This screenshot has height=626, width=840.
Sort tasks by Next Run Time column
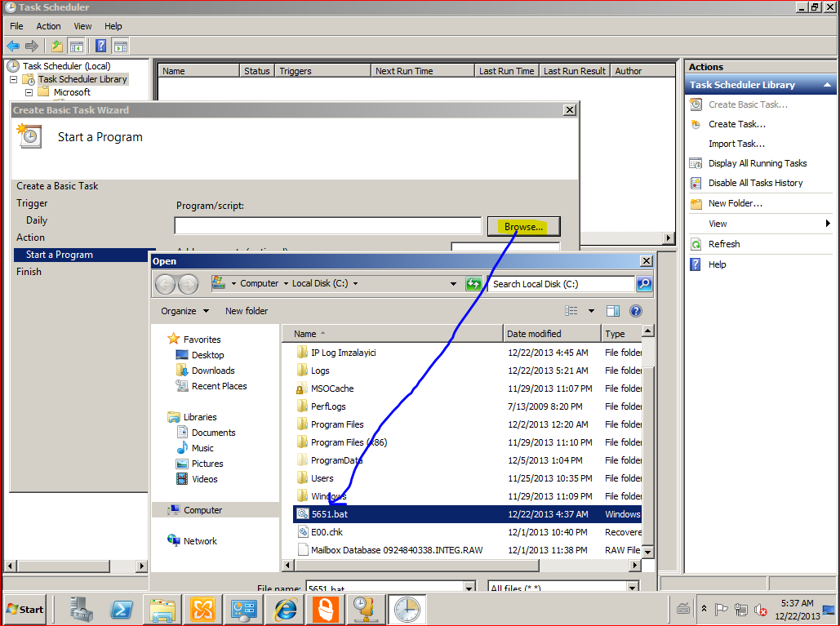422,71
